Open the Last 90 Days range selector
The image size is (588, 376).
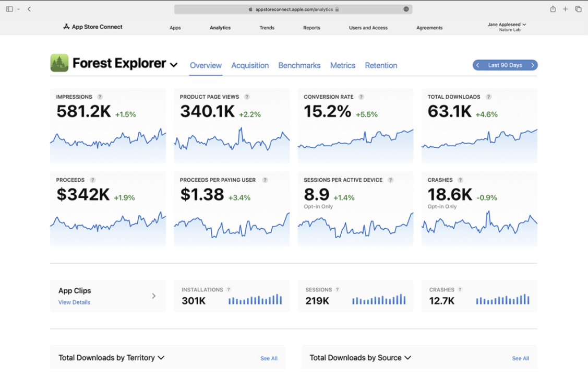[505, 65]
